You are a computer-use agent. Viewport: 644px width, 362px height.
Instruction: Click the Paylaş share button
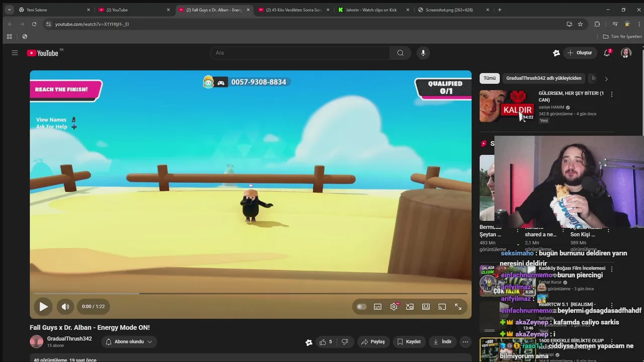click(373, 342)
